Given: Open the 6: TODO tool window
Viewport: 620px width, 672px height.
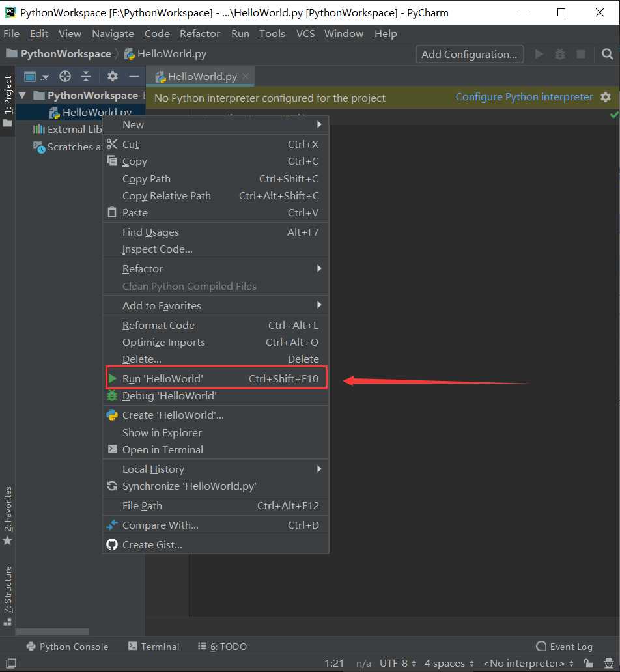Looking at the screenshot, I should pos(222,647).
